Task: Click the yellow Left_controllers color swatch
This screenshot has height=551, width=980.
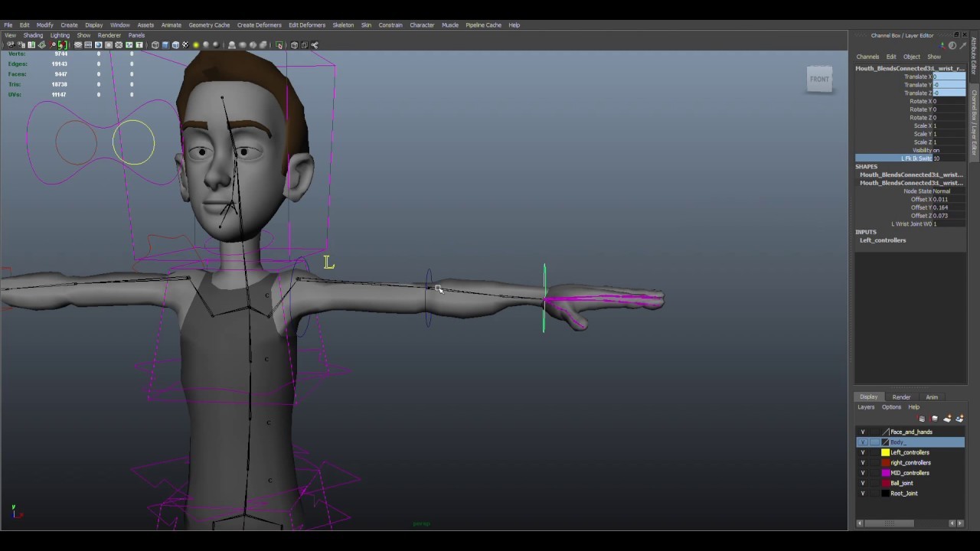Action: click(x=885, y=452)
